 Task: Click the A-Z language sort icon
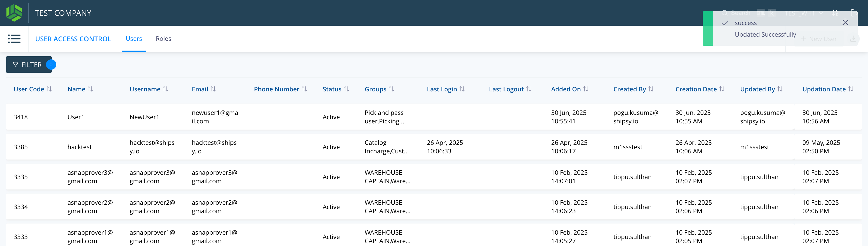[x=835, y=13]
